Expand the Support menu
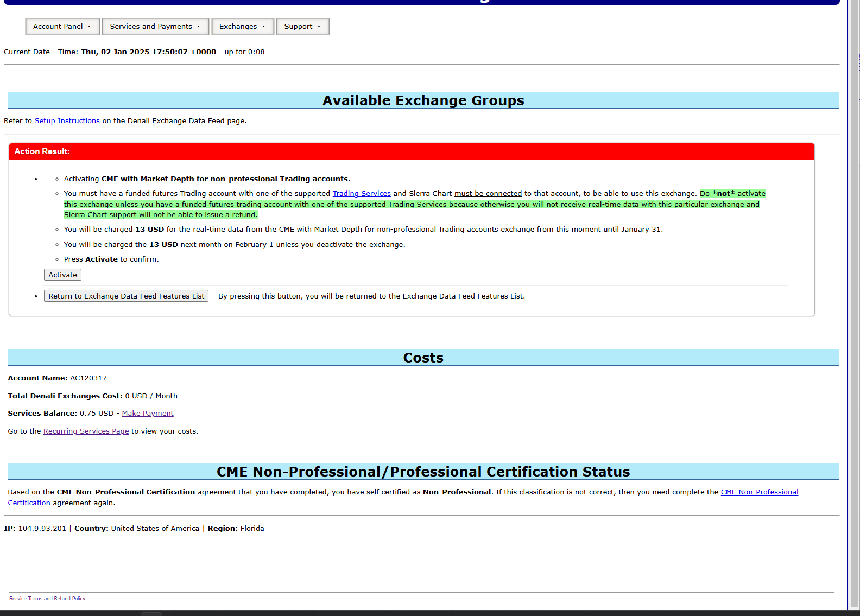 302,27
